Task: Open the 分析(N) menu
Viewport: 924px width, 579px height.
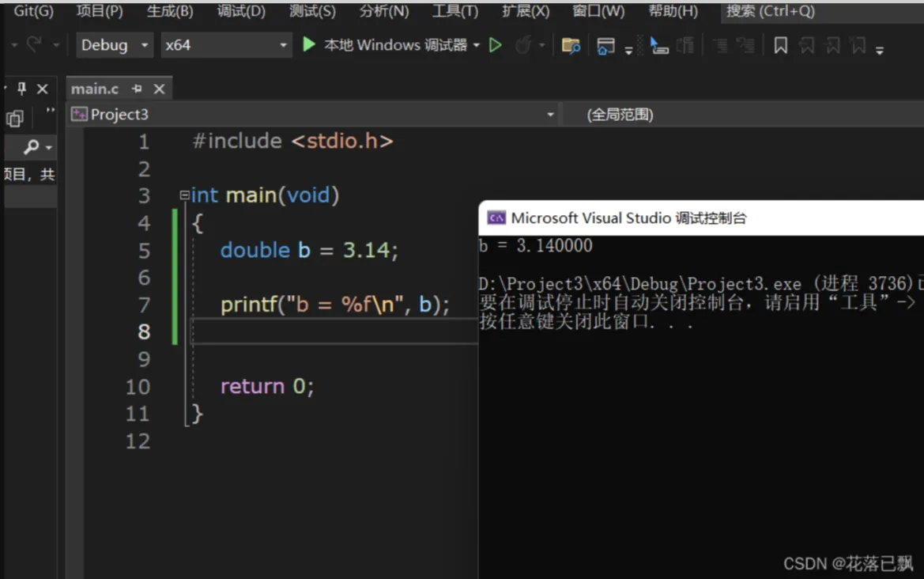Action: coord(383,10)
